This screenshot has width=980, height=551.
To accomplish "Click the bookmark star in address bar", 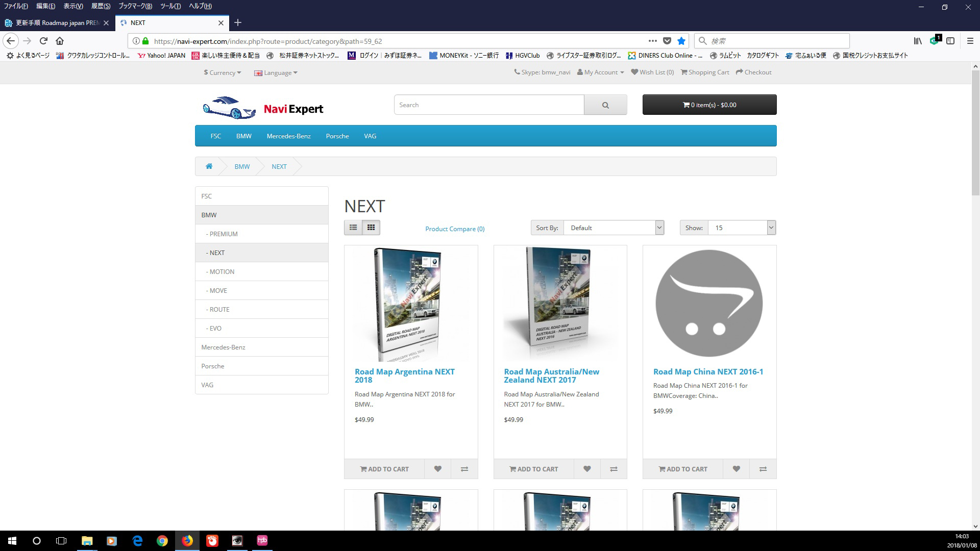I will [681, 41].
